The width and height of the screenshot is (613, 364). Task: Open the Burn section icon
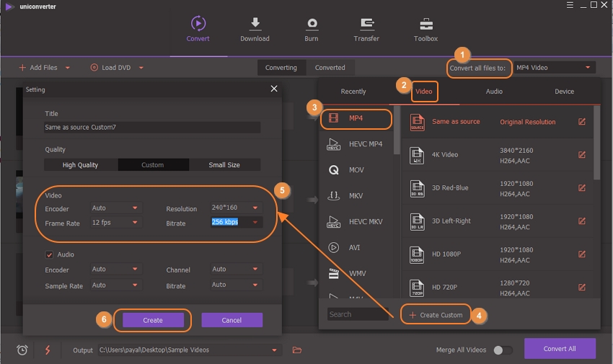coord(312,24)
